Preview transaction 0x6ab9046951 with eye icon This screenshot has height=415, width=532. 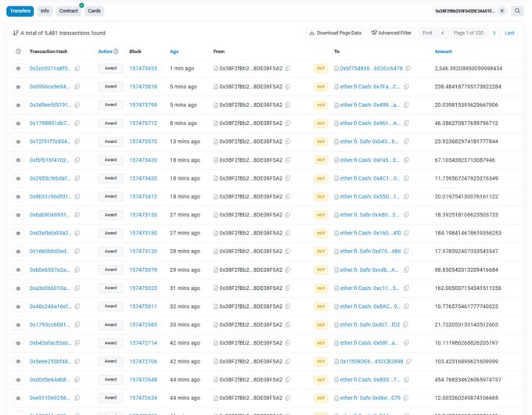pyautogui.click(x=18, y=215)
